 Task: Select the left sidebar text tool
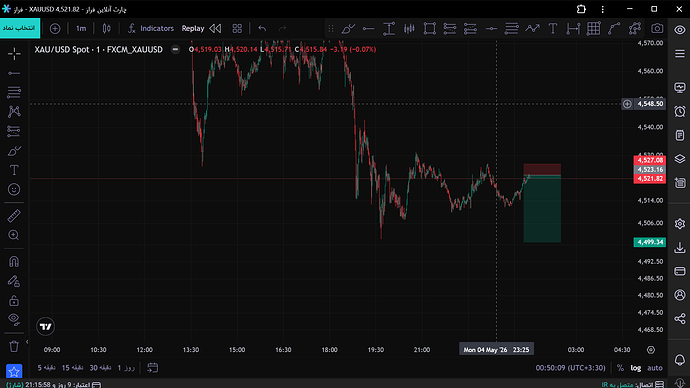point(14,170)
